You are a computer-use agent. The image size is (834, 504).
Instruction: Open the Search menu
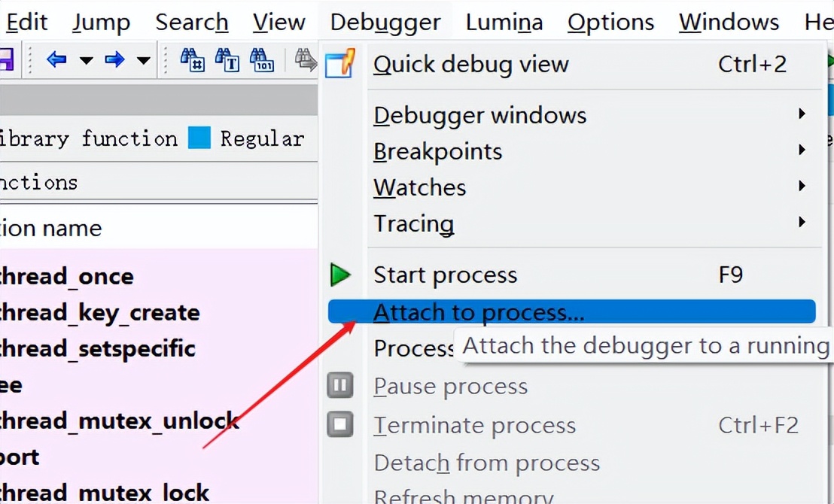click(x=191, y=23)
